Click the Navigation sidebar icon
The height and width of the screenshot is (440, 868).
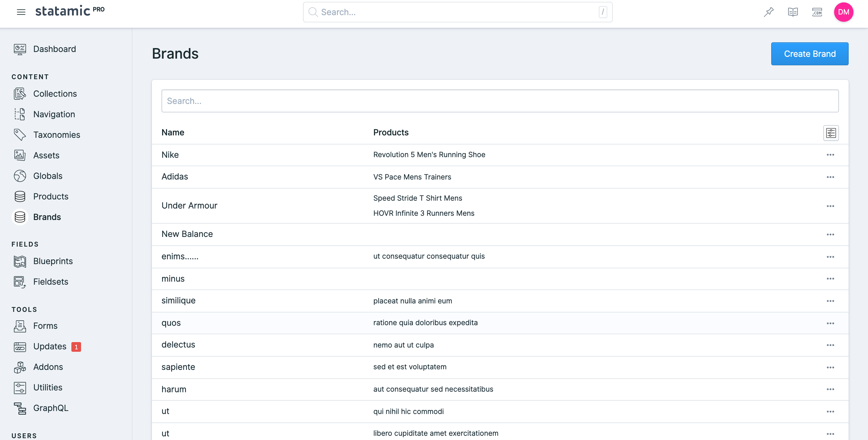pyautogui.click(x=20, y=115)
